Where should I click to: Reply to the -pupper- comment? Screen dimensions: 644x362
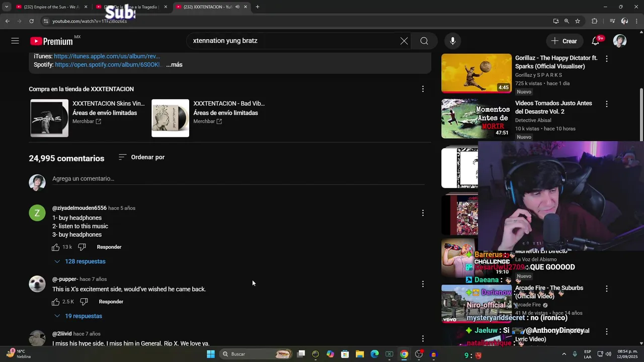[111, 302]
